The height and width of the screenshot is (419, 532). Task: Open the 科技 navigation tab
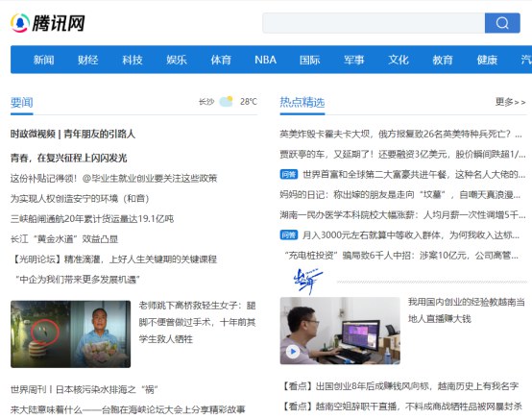[x=133, y=60]
